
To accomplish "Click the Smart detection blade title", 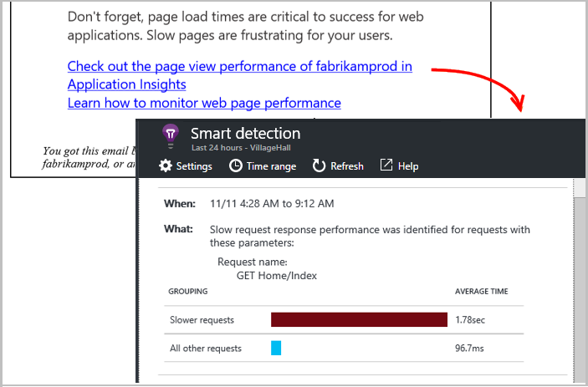I will pyautogui.click(x=245, y=133).
